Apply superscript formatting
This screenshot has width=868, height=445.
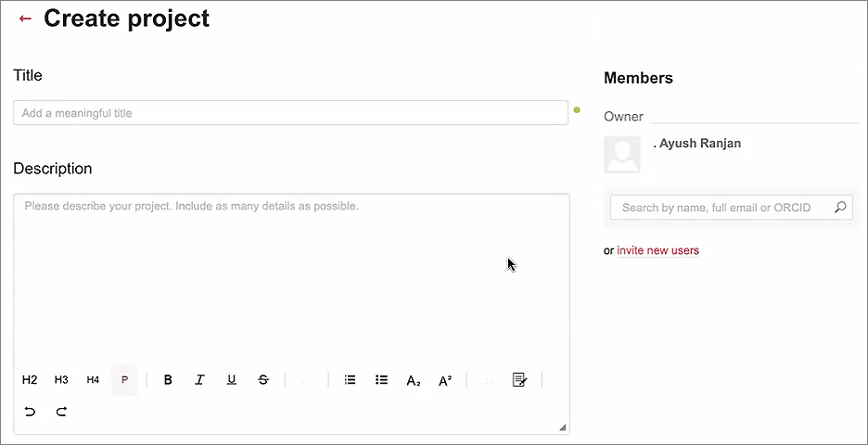[x=445, y=380]
